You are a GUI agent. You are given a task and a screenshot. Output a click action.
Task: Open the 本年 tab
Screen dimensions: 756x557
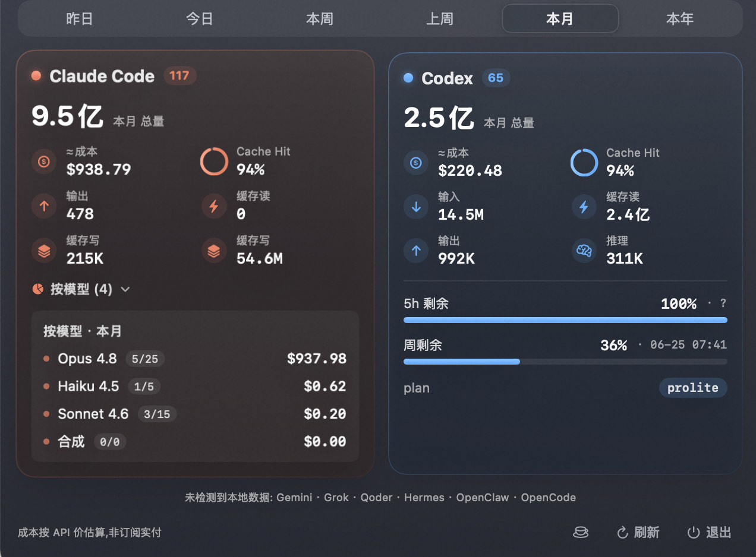679,19
